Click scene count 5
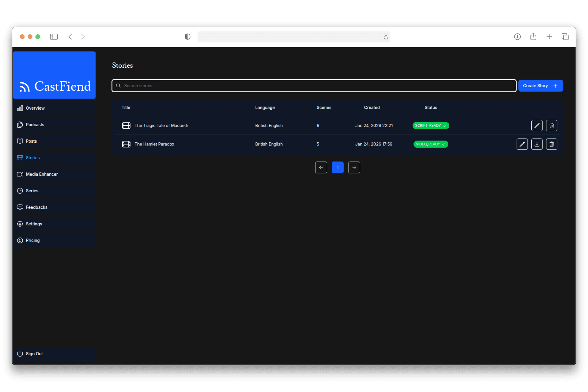The image size is (588, 392). coord(318,144)
